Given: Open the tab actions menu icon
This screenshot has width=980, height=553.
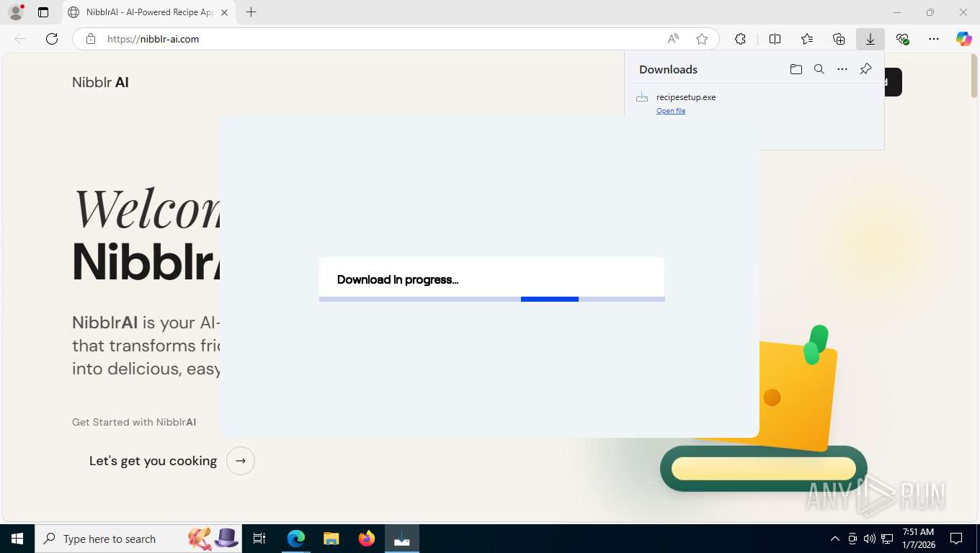Looking at the screenshot, I should click(43, 12).
